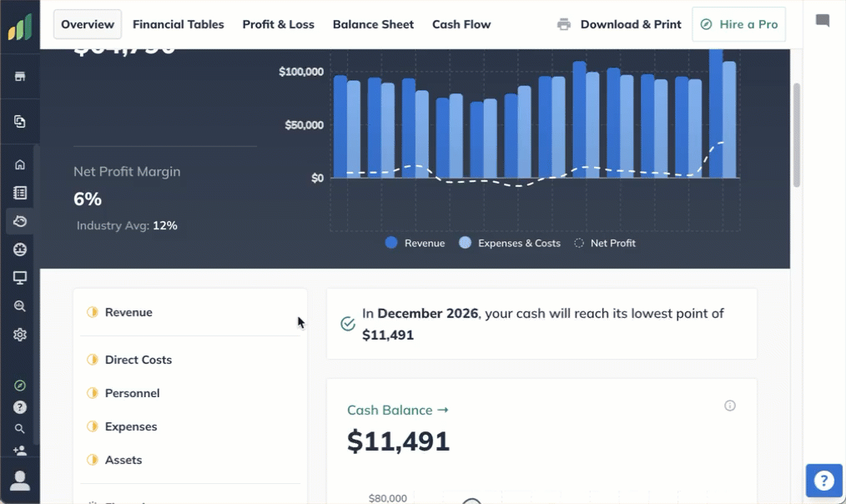Click the vertical page scrollbar
This screenshot has width=846, height=504.
pyautogui.click(x=796, y=134)
